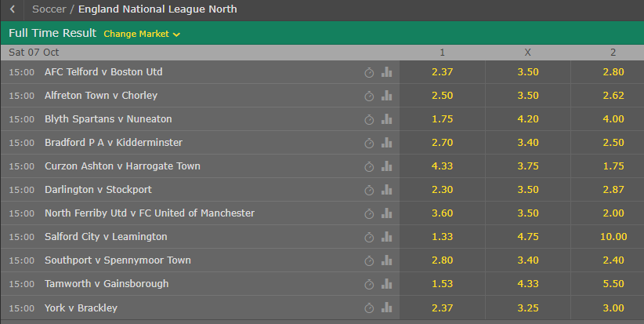This screenshot has width=644, height=324.
Task: Select home win odds 1.33 for Salford City
Action: coord(443,237)
